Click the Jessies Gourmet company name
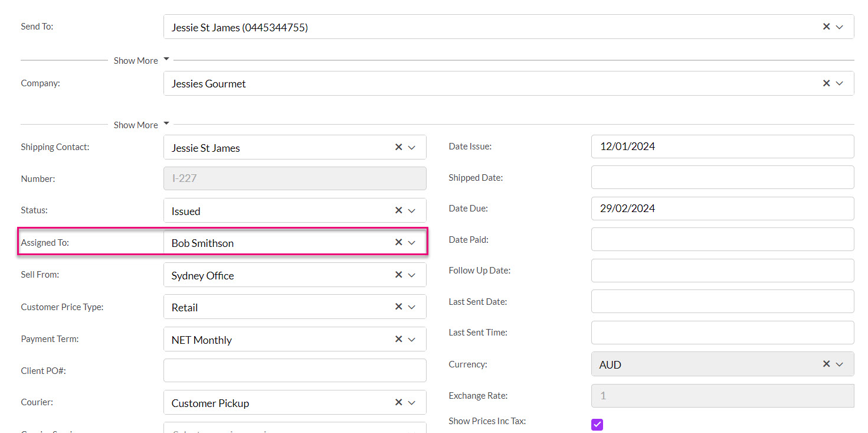Viewport: 868px width, 433px height. [x=208, y=84]
